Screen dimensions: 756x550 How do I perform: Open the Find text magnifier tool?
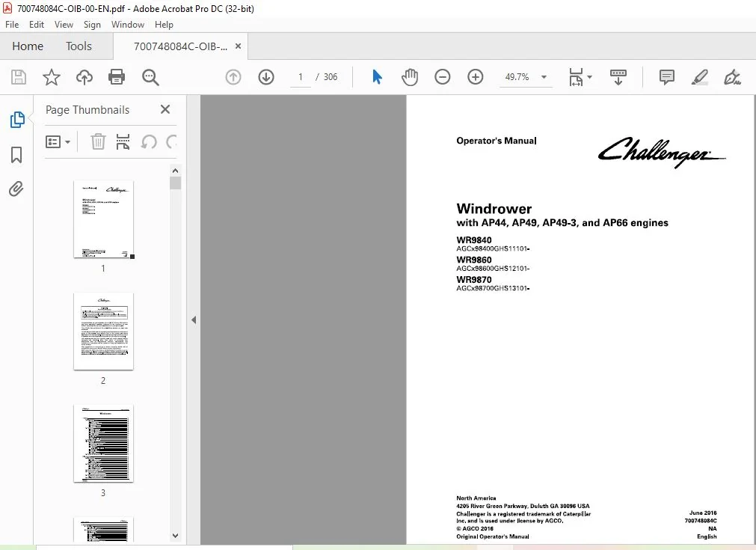coord(150,77)
